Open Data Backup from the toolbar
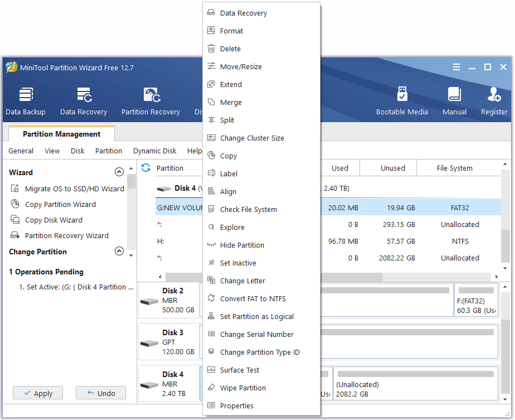 [26, 100]
